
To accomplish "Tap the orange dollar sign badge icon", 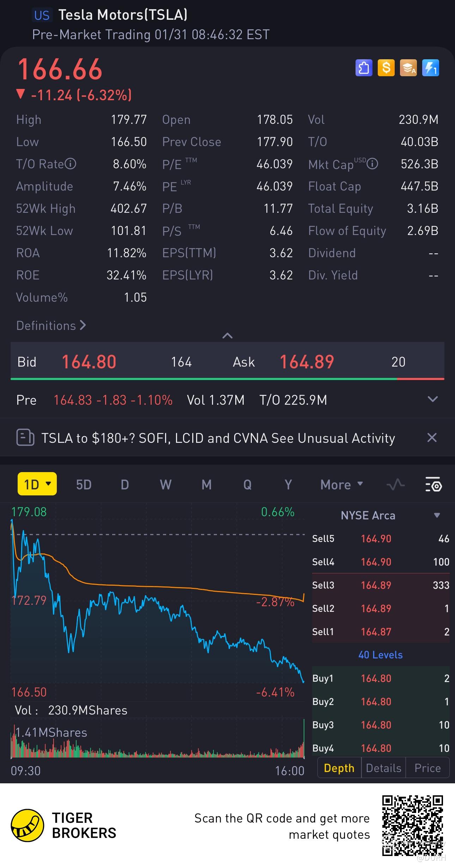I will [x=386, y=67].
